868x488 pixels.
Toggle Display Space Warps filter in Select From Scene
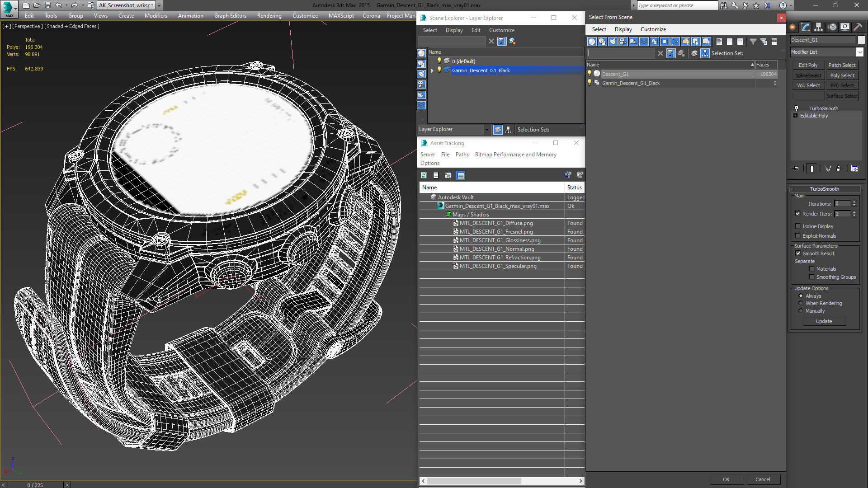(644, 42)
